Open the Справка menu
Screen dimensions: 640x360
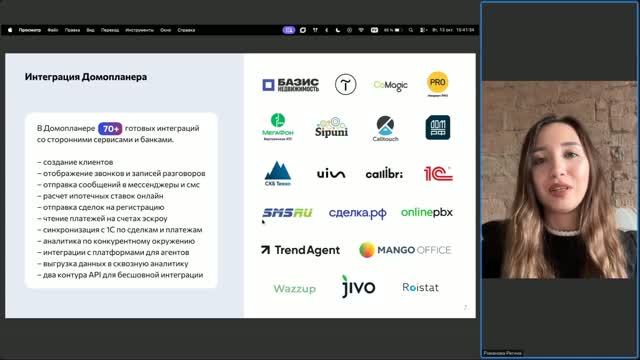coord(186,30)
